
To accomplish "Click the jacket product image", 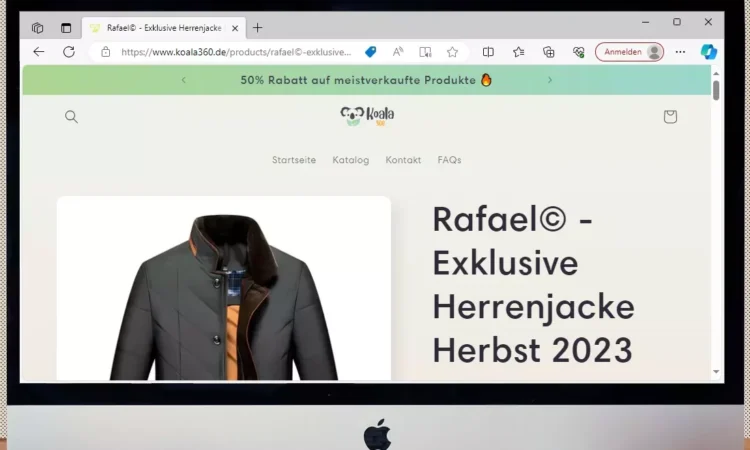I will (224, 288).
